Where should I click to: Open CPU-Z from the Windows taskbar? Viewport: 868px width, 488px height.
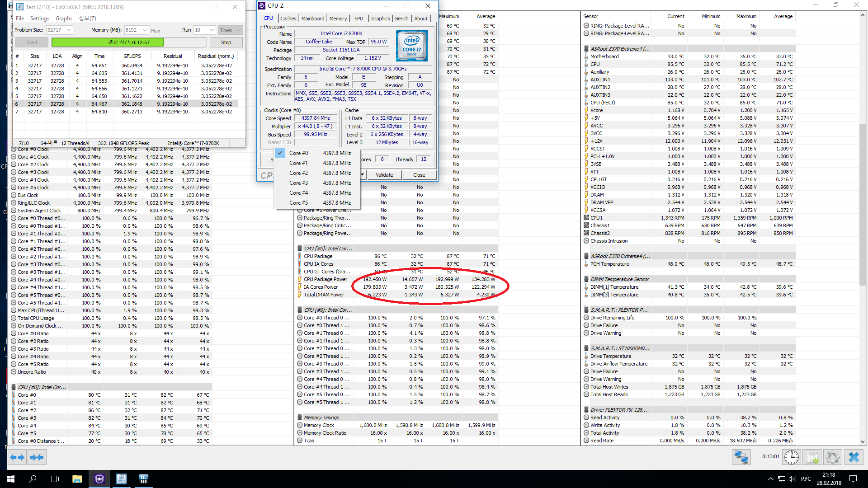click(99, 479)
